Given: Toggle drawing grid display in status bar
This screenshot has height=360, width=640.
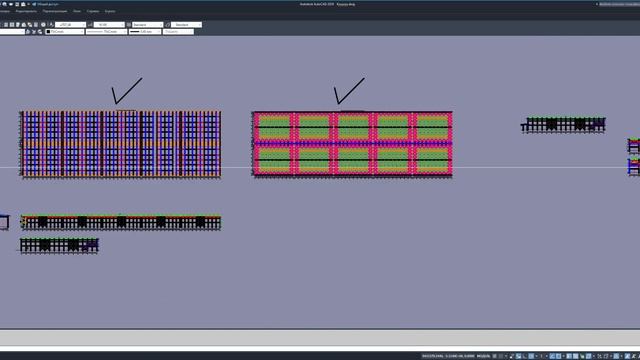Looking at the screenshot, I should [x=494, y=356].
